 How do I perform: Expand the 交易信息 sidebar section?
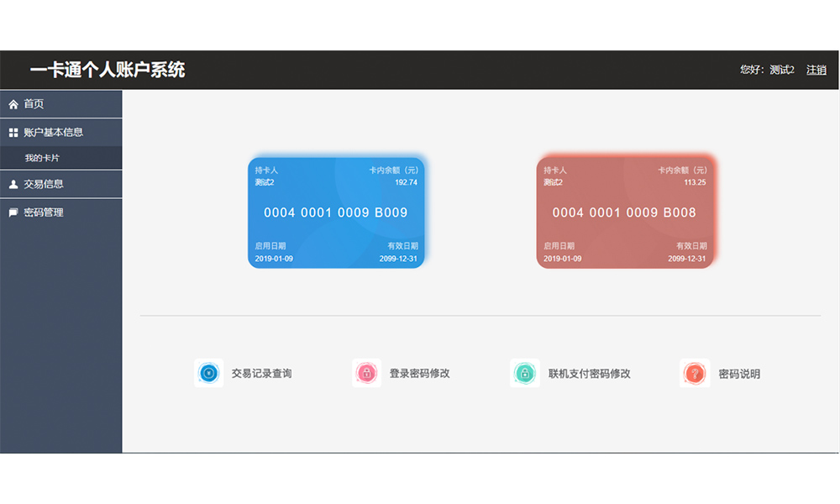tap(44, 184)
